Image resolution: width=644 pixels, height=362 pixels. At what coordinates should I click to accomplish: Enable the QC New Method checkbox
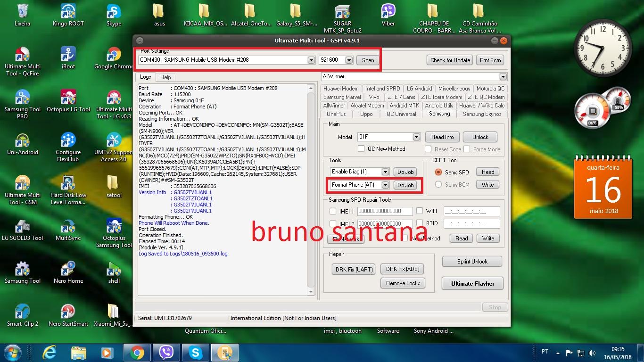tap(361, 149)
